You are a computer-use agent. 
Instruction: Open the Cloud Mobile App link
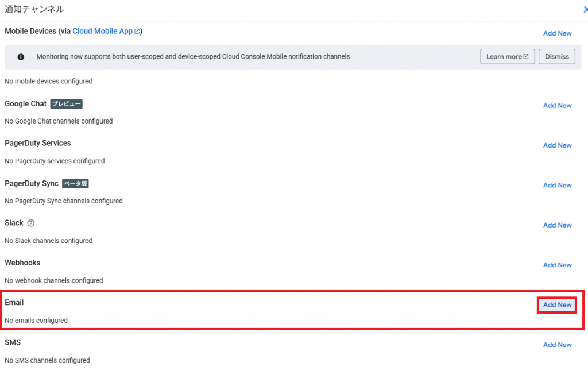pyautogui.click(x=102, y=31)
